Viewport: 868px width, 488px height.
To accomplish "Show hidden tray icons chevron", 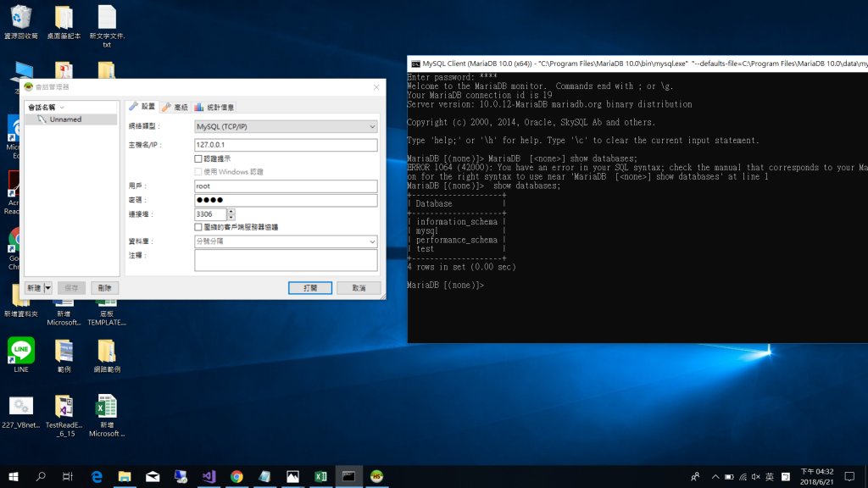I will pyautogui.click(x=715, y=477).
